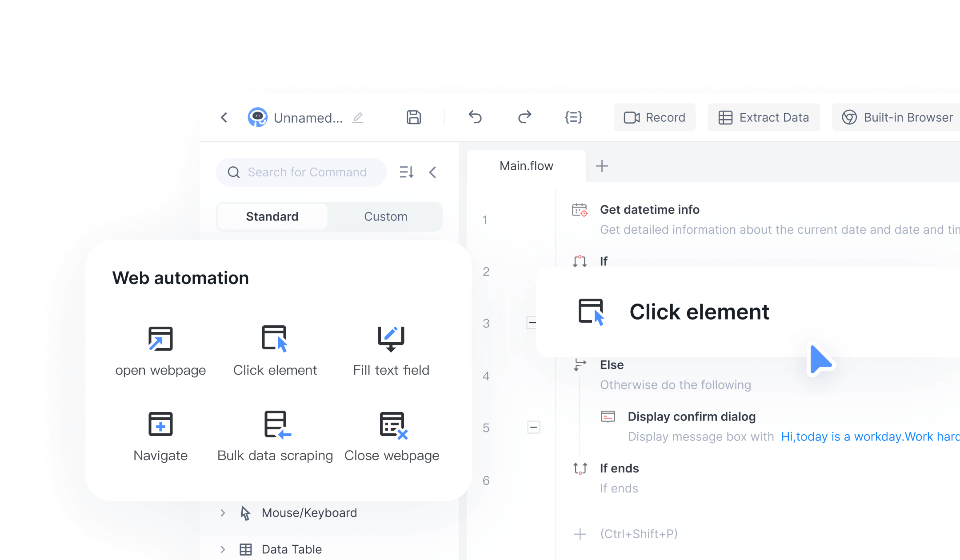This screenshot has height=560, width=960.
Task: Open the variables braces icon
Action: pyautogui.click(x=573, y=117)
